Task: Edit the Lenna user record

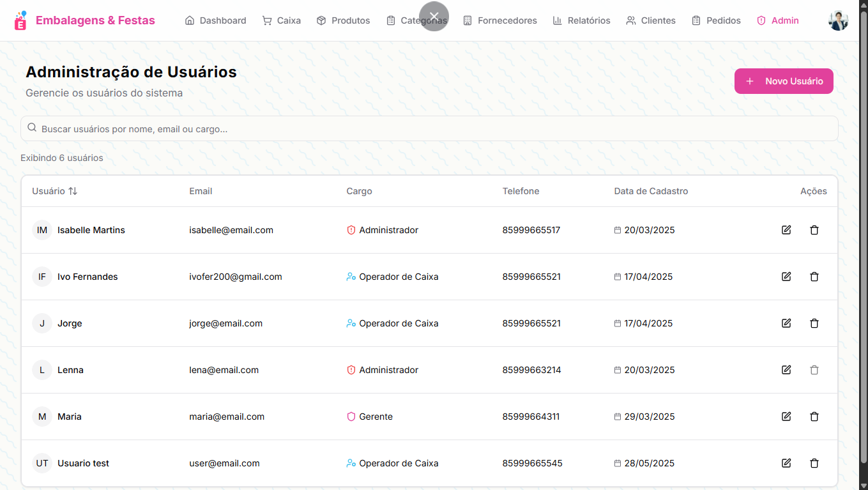Action: click(786, 370)
